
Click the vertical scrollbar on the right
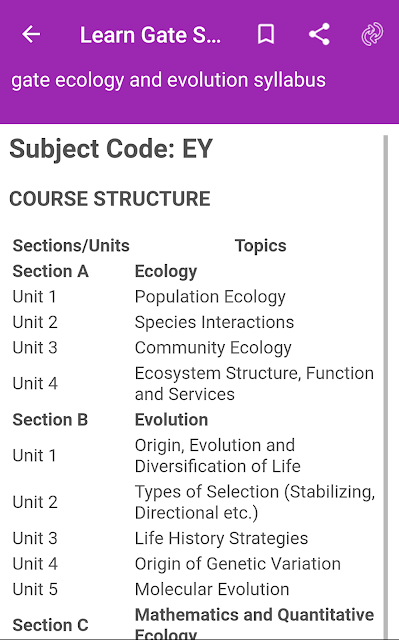pyautogui.click(x=386, y=386)
